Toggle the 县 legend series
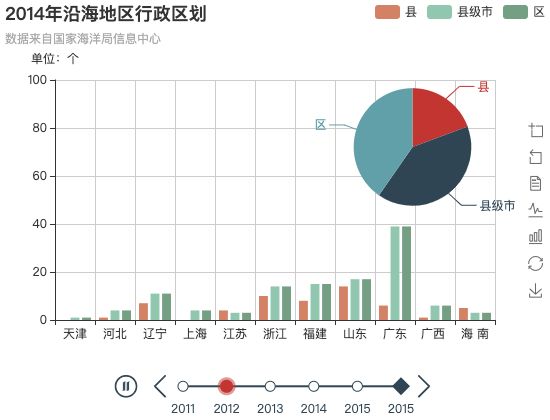This screenshot has width=550, height=420. tap(396, 12)
